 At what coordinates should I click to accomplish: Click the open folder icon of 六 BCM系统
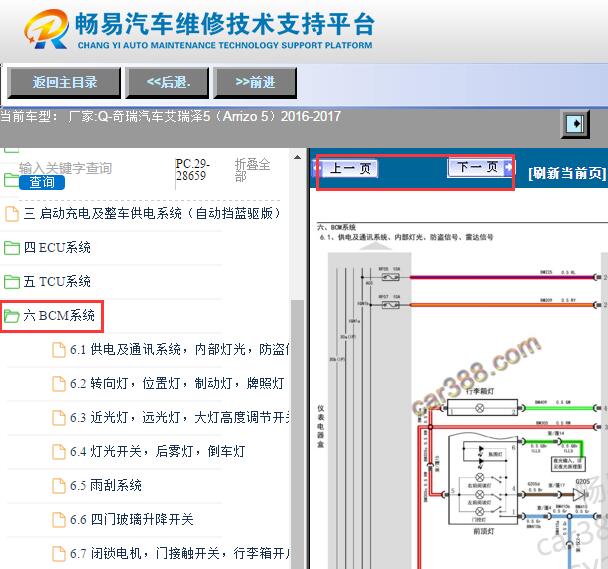pyautogui.click(x=12, y=316)
